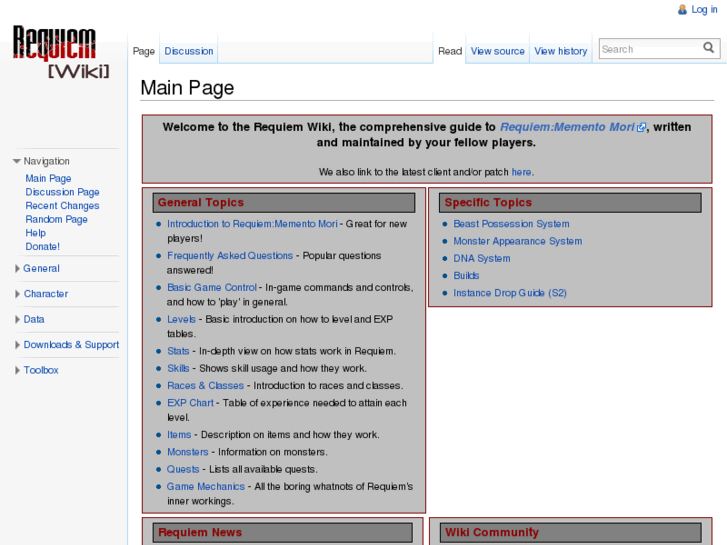Open the View source tab
The height and width of the screenshot is (545, 727).
tap(497, 51)
